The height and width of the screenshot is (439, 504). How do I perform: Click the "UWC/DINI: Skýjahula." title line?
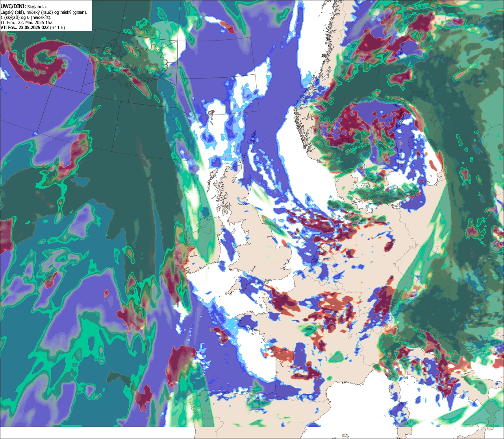24,7
